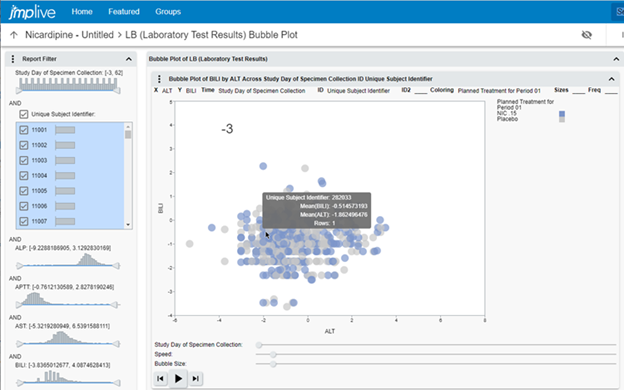The height and width of the screenshot is (390, 624).
Task: Click the up arrow back navigation icon
Action: (14, 35)
